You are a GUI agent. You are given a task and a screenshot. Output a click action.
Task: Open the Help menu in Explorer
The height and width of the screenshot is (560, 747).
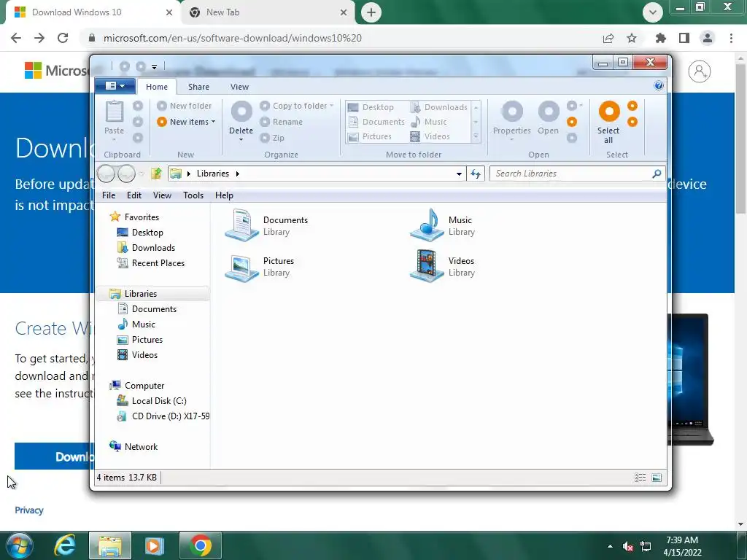(225, 195)
